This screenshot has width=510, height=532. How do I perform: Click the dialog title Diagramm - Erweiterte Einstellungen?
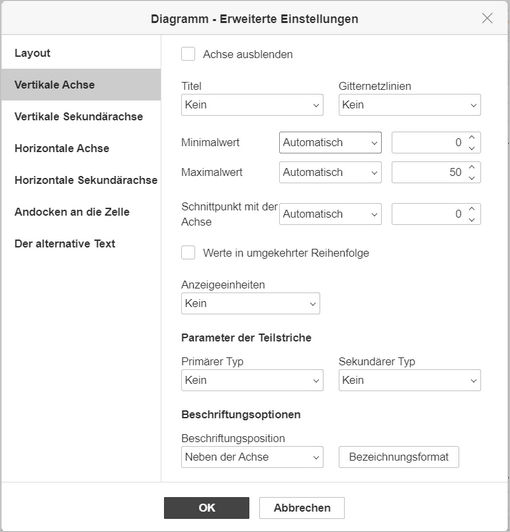click(x=254, y=19)
